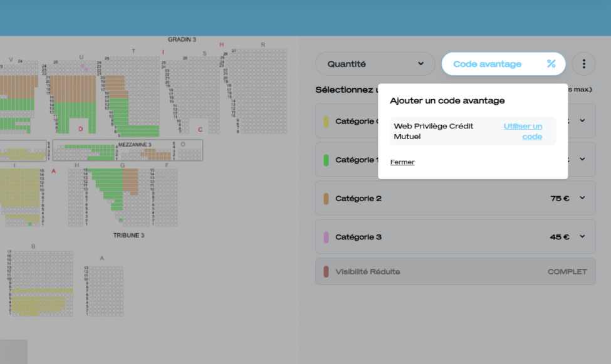Click the yellow category marker icon
Viewport: 611px width, 364px height.
click(x=326, y=122)
